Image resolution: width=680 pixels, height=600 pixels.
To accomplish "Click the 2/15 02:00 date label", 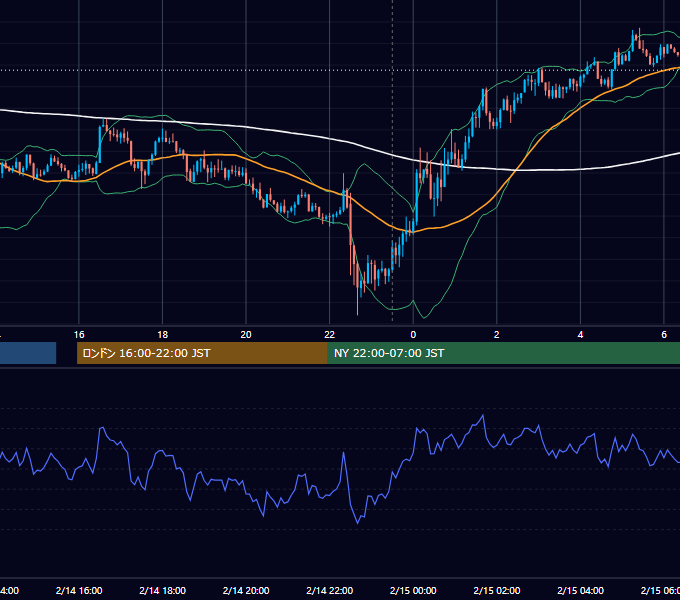I will (x=497, y=590).
